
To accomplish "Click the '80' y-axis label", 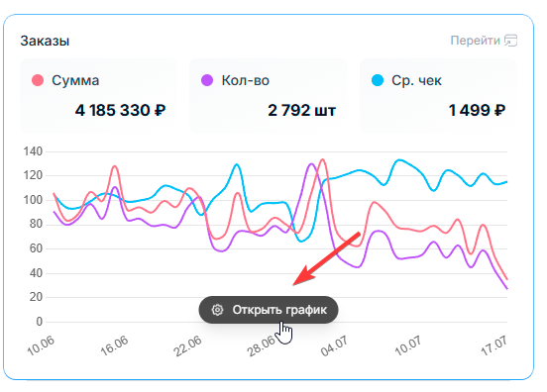I will tap(36, 224).
